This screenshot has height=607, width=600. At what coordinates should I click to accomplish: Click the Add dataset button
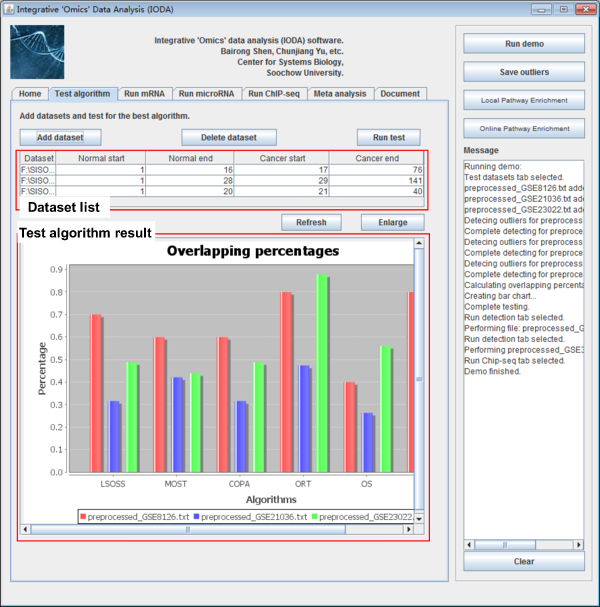point(60,137)
